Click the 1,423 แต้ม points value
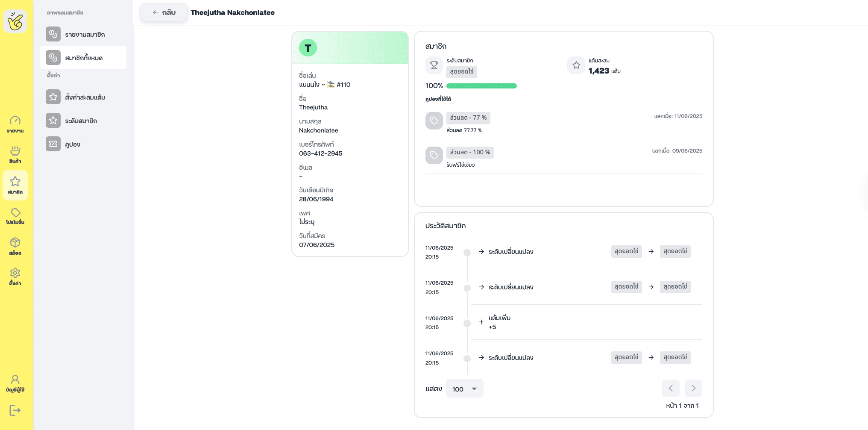 [x=604, y=71]
